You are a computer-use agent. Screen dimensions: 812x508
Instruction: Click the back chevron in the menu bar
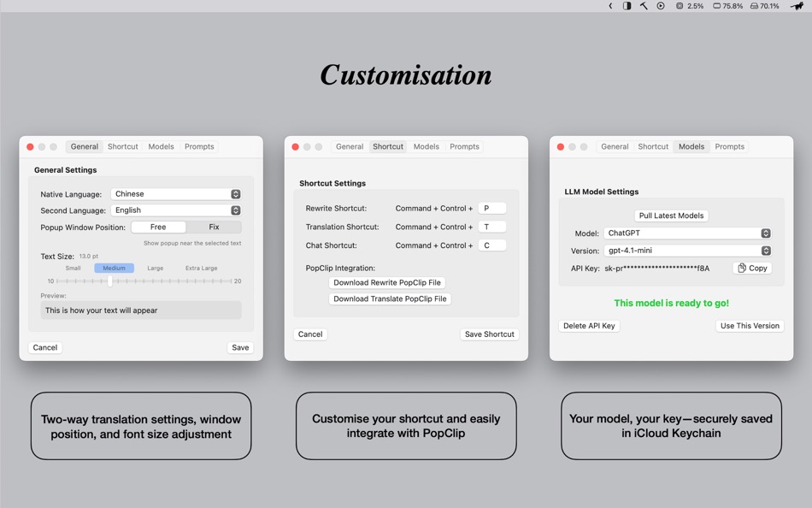pos(611,6)
